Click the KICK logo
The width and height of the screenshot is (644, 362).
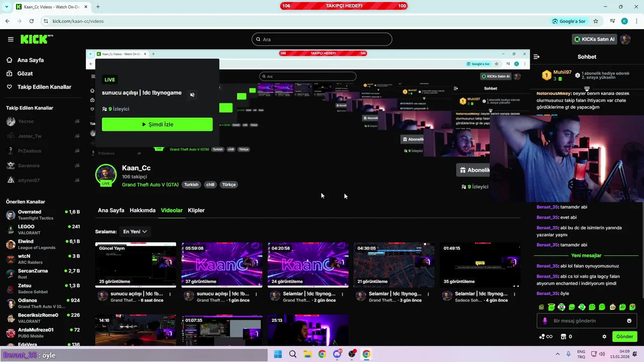(x=36, y=39)
